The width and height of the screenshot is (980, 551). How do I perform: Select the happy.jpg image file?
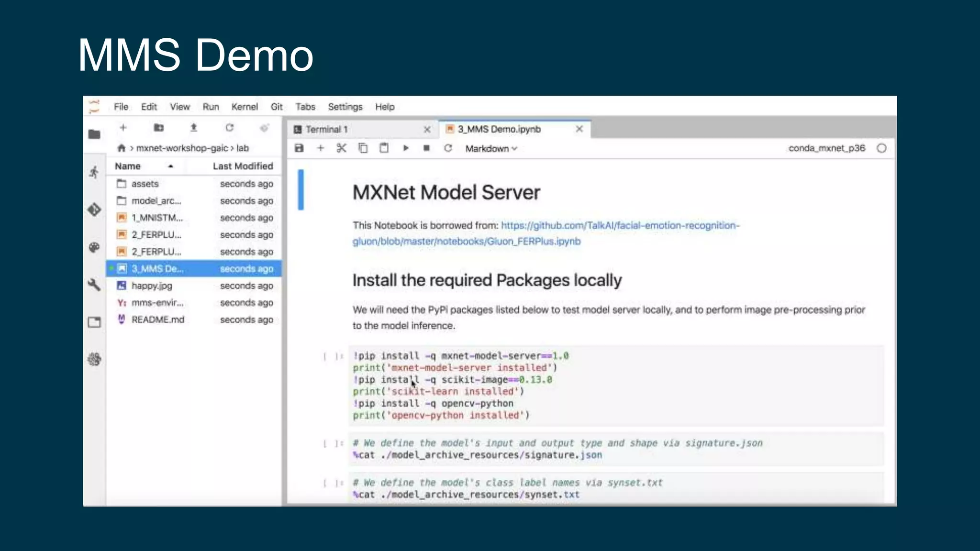point(194,286)
